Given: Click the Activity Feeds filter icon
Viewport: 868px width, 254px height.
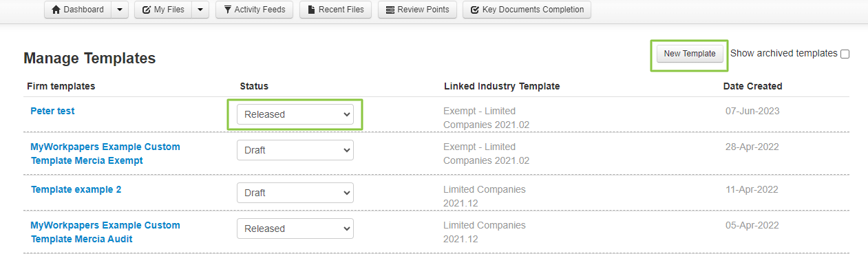Looking at the screenshot, I should click(x=227, y=10).
